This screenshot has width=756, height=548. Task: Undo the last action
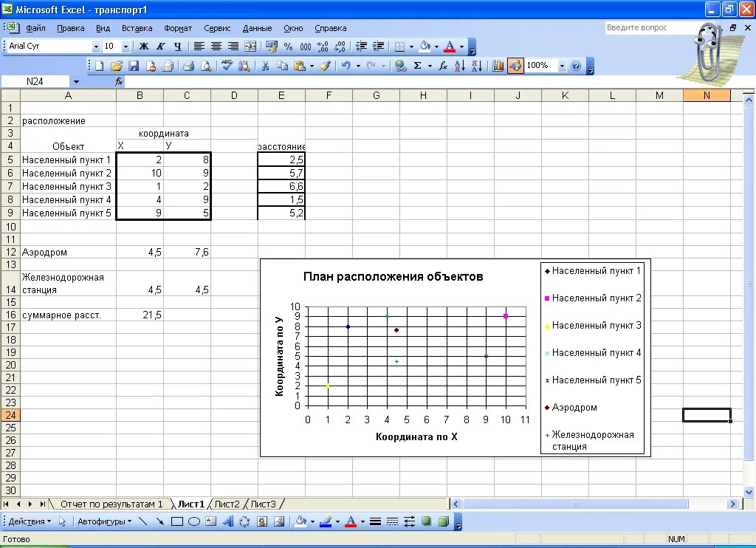tap(346, 66)
